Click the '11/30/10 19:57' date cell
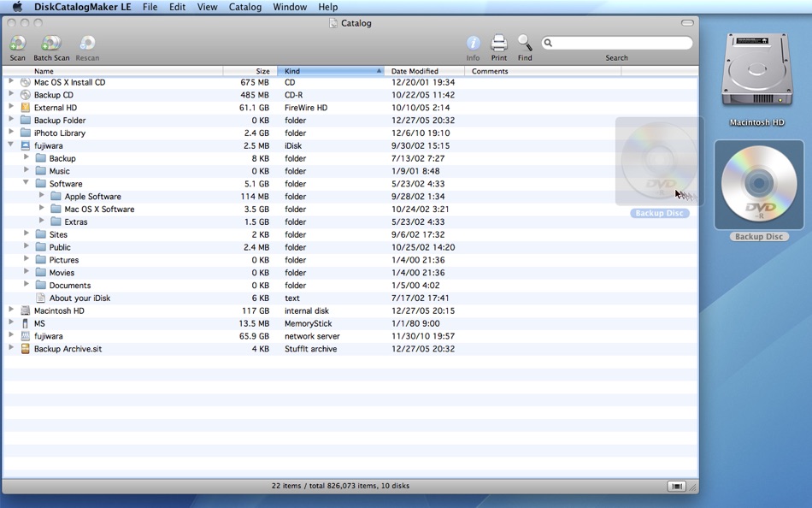812x508 pixels. pyautogui.click(x=423, y=336)
